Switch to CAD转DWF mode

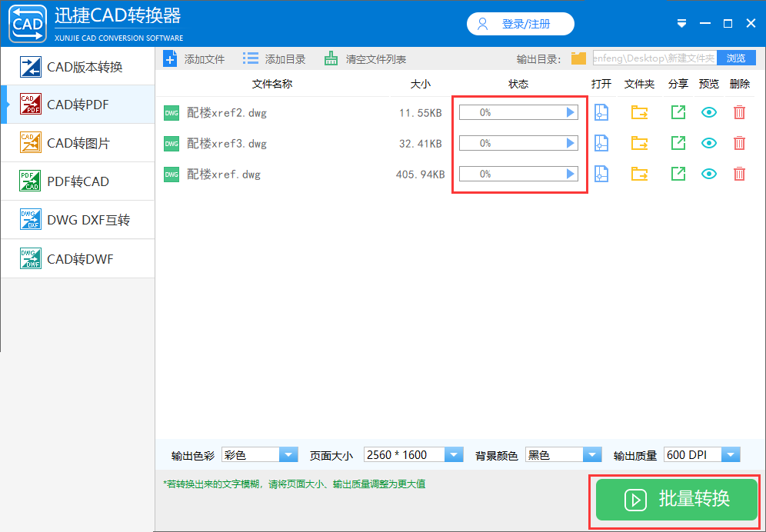78,258
